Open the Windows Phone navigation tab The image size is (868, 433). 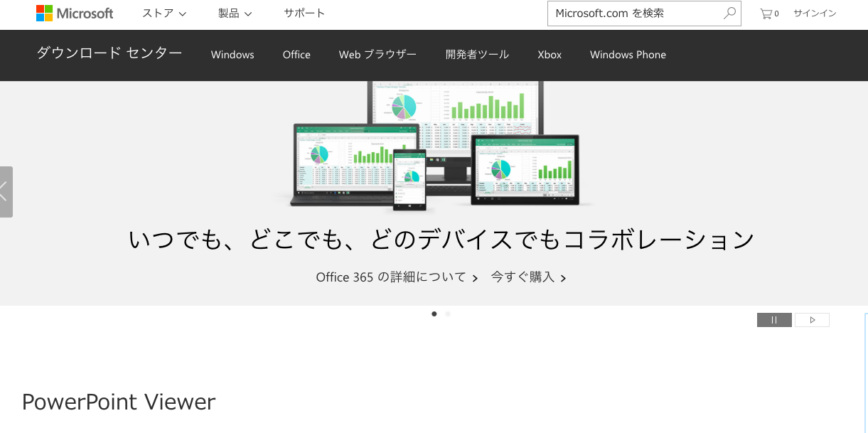tap(628, 55)
